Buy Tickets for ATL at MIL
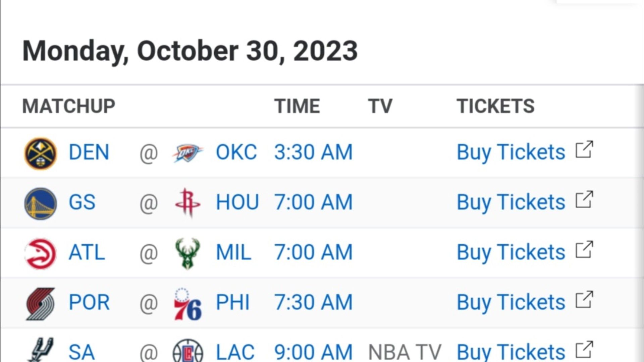The height and width of the screenshot is (362, 644). [511, 252]
